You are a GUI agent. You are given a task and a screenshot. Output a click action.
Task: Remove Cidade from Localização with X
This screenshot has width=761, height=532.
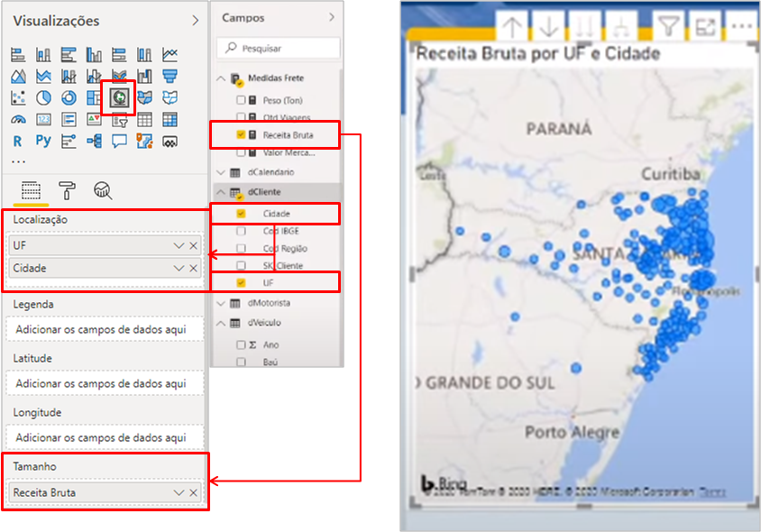193,269
